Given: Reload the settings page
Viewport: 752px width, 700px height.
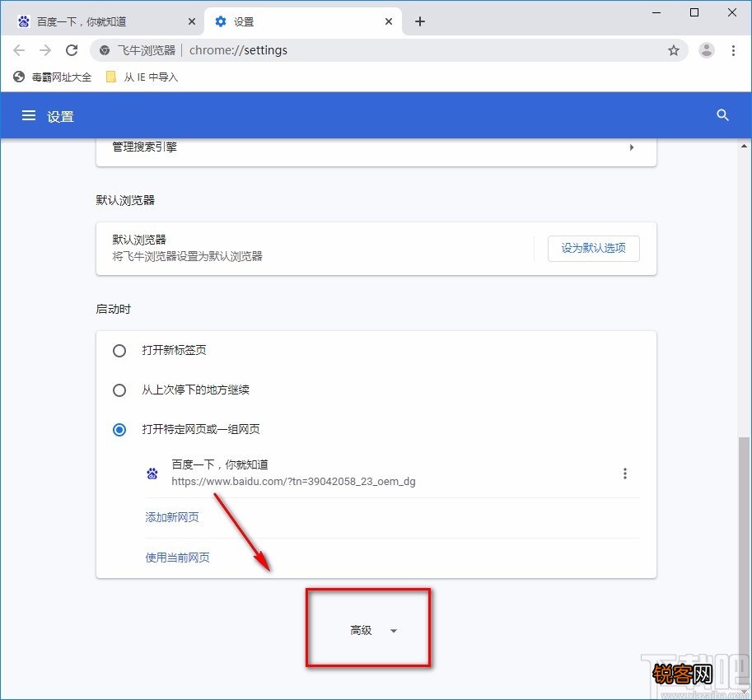Looking at the screenshot, I should [x=72, y=50].
